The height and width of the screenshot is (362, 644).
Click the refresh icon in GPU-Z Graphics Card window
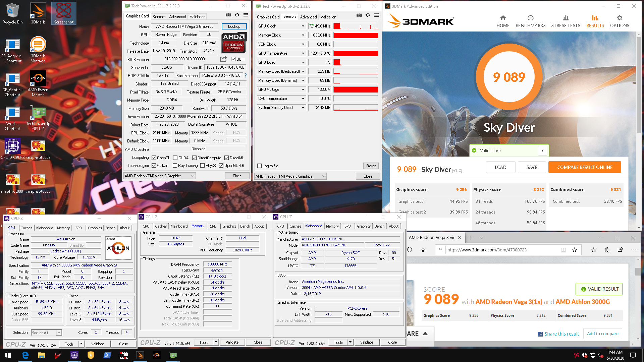[x=237, y=15]
